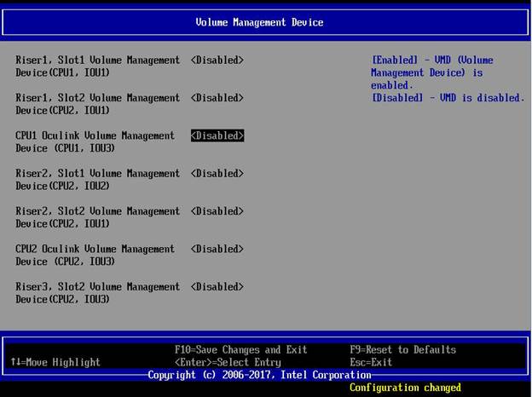The width and height of the screenshot is (532, 397).
Task: Open Riser1, Slot2 VMD <Disabled> value
Action: point(217,98)
